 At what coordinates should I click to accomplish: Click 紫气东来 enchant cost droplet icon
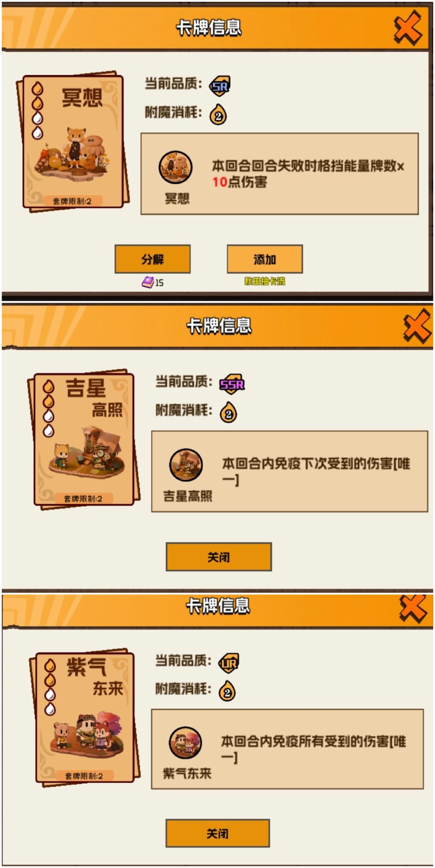pos(227,691)
